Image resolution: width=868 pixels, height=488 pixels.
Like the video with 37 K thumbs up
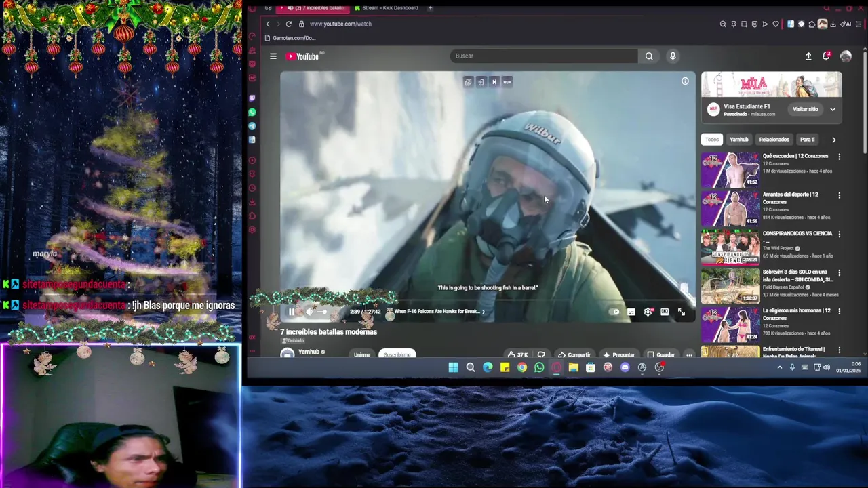click(518, 354)
